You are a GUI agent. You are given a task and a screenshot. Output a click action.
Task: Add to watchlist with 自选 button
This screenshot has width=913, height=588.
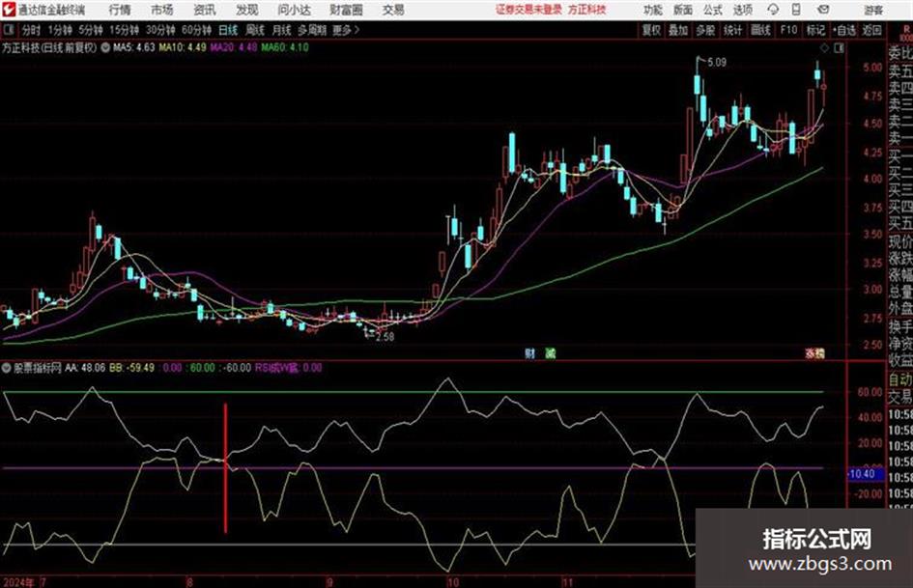(844, 30)
